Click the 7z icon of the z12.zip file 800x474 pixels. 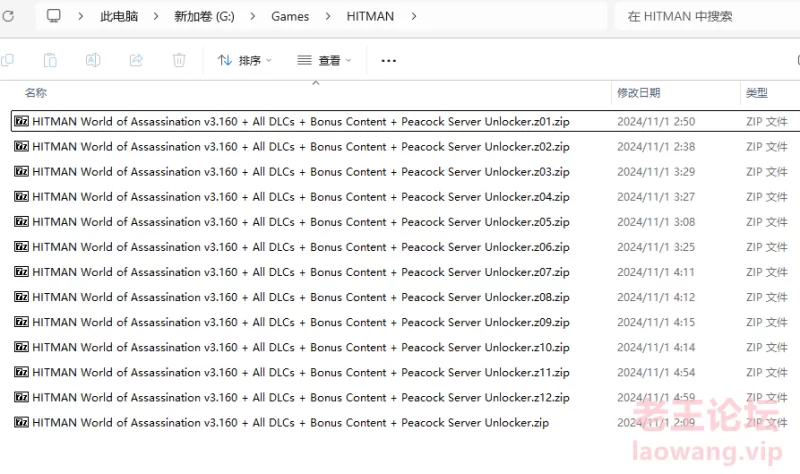pos(21,397)
